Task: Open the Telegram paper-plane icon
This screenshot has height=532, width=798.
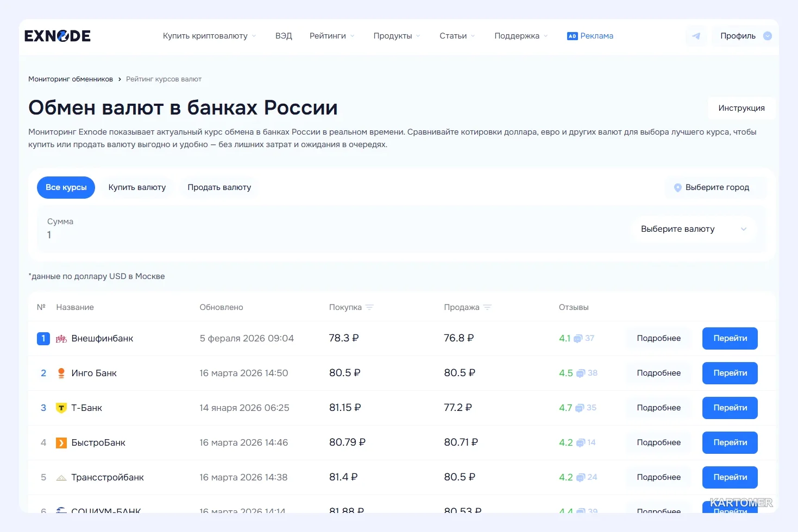Action: pos(696,36)
